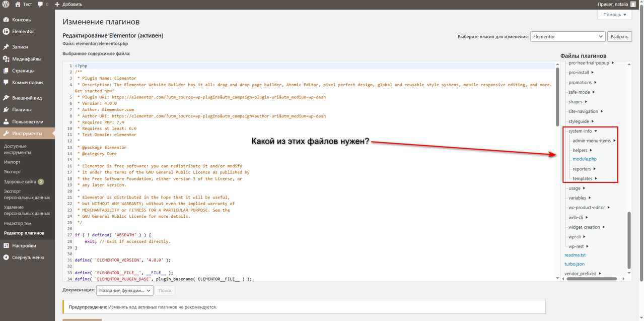Open Название функции documentation dropdown
This screenshot has height=321, width=644.
pyautogui.click(x=124, y=290)
